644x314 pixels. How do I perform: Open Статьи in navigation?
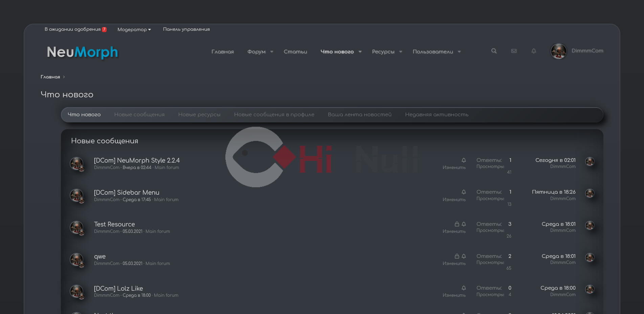[295, 52]
